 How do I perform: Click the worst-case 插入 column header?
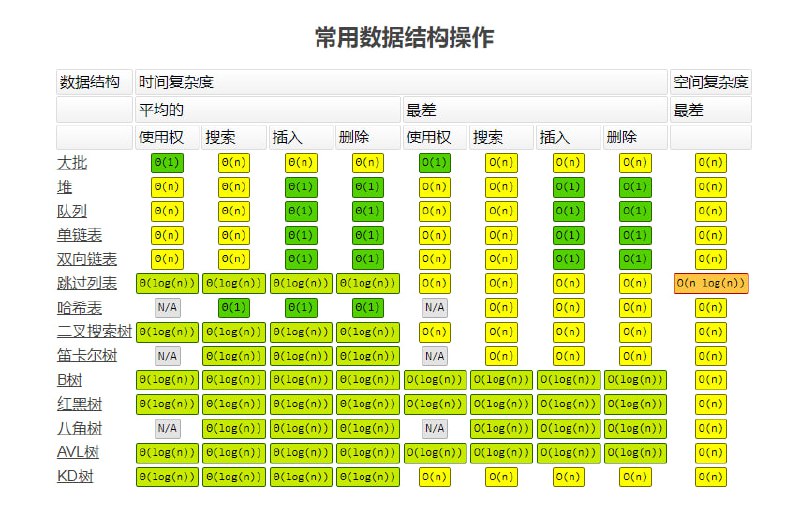[x=568, y=137]
